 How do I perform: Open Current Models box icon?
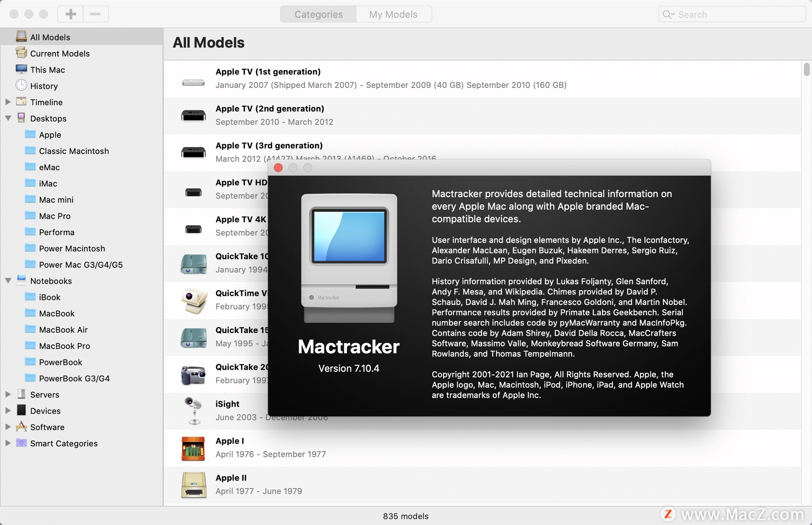tap(21, 53)
